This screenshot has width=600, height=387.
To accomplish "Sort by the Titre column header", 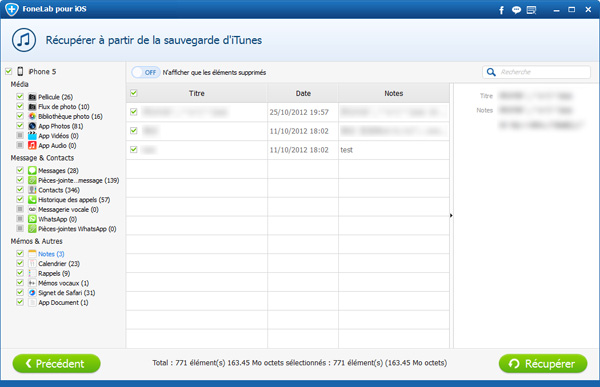I will [197, 93].
